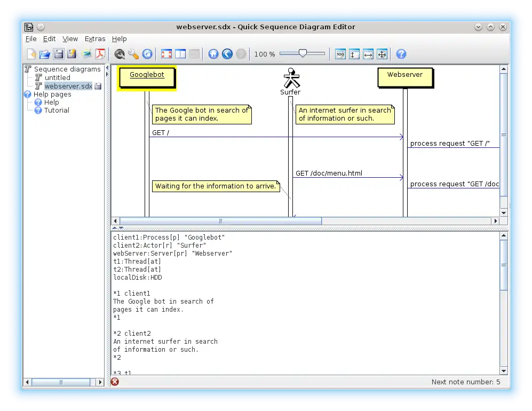This screenshot has height=411, width=532.
Task: Click the 'GET /' message label
Action: coord(161,133)
